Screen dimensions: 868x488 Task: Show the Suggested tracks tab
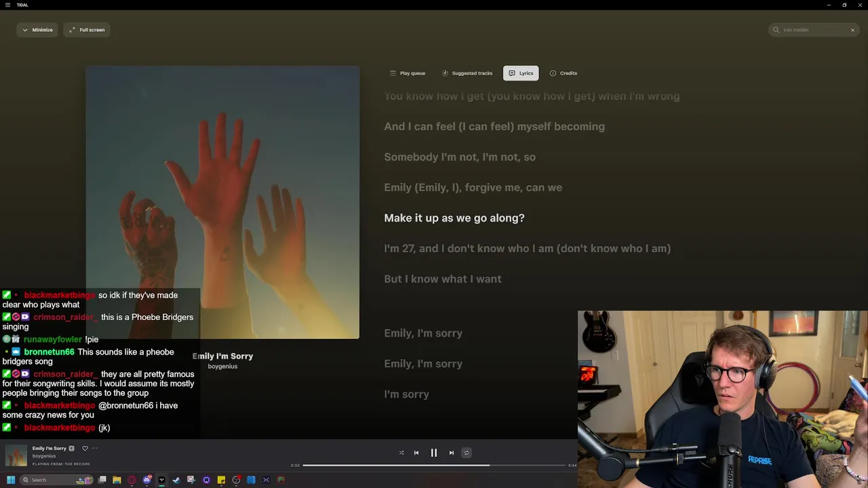(467, 73)
